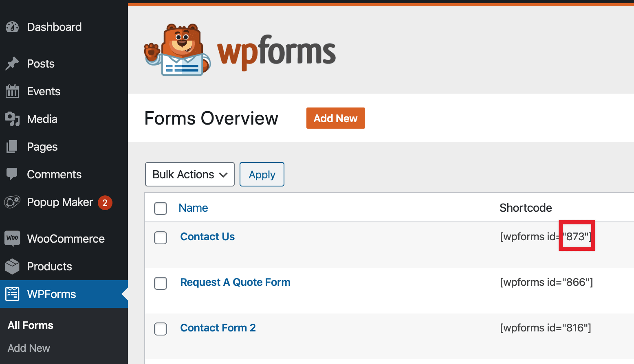This screenshot has width=634, height=364.
Task: Select the Media library icon
Action: (12, 119)
